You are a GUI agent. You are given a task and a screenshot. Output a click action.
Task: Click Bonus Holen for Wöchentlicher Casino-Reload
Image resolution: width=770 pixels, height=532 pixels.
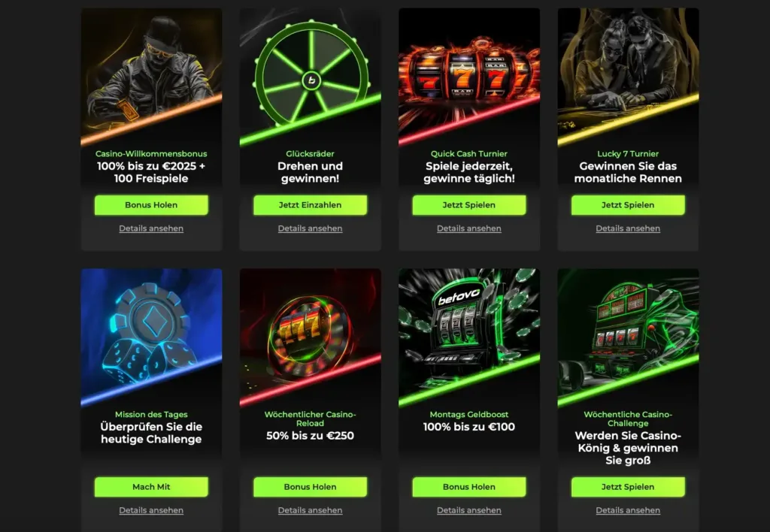(x=311, y=487)
